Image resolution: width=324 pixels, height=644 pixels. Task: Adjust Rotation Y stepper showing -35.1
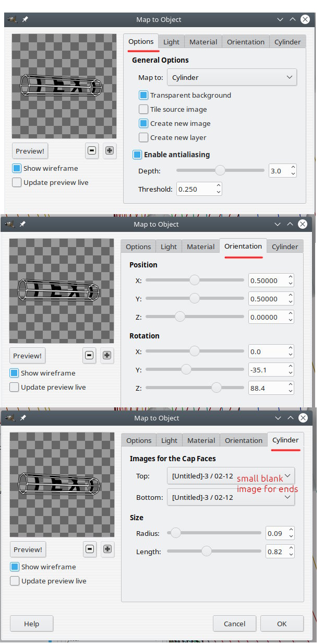(x=290, y=370)
